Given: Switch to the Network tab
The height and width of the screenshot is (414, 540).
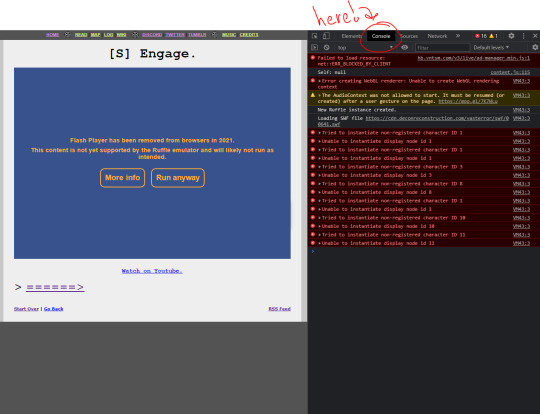Looking at the screenshot, I should pos(437,36).
